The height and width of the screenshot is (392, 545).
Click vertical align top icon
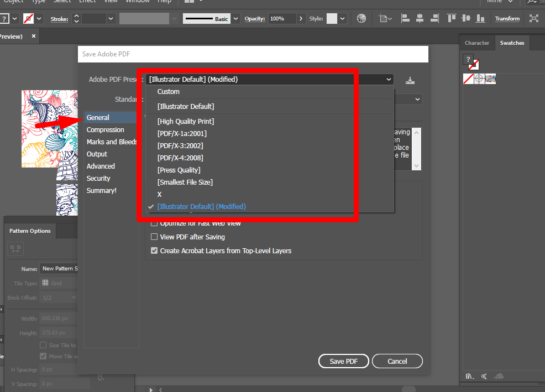451,18
